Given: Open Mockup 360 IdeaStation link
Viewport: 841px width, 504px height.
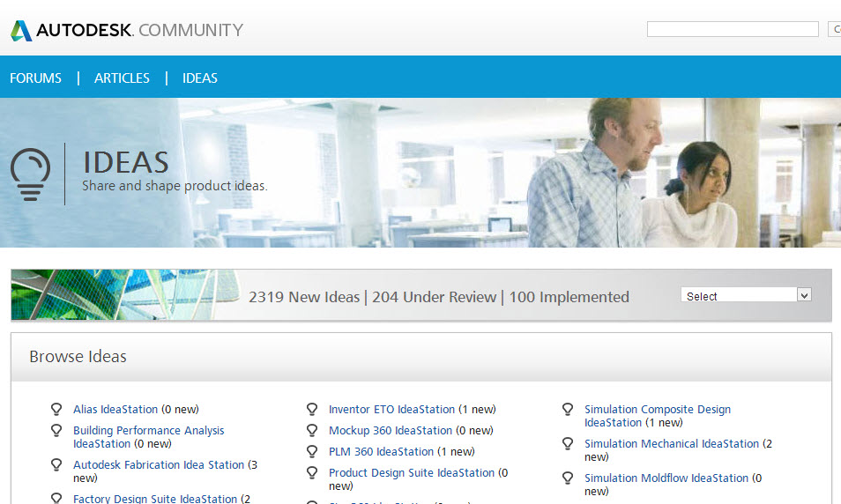Looking at the screenshot, I should click(391, 431).
